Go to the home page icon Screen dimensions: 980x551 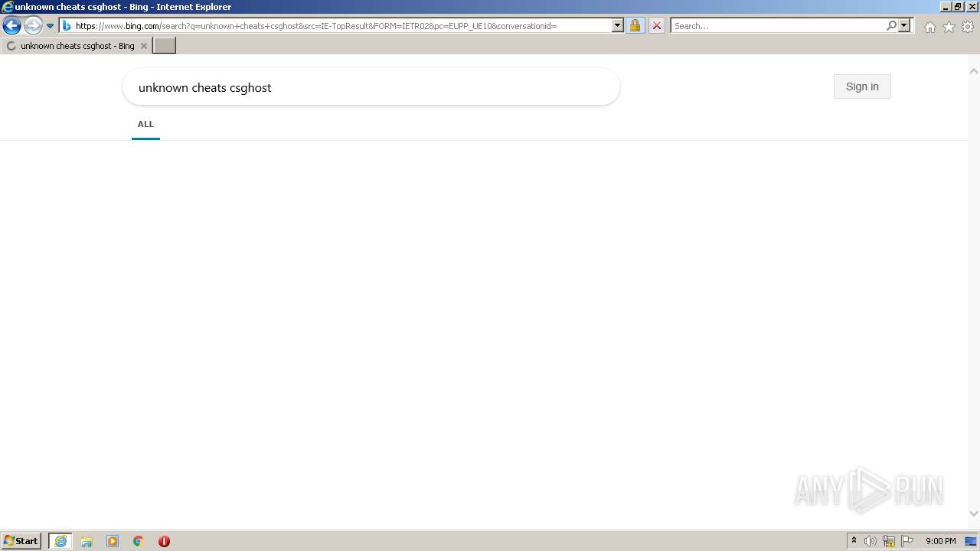tap(929, 27)
